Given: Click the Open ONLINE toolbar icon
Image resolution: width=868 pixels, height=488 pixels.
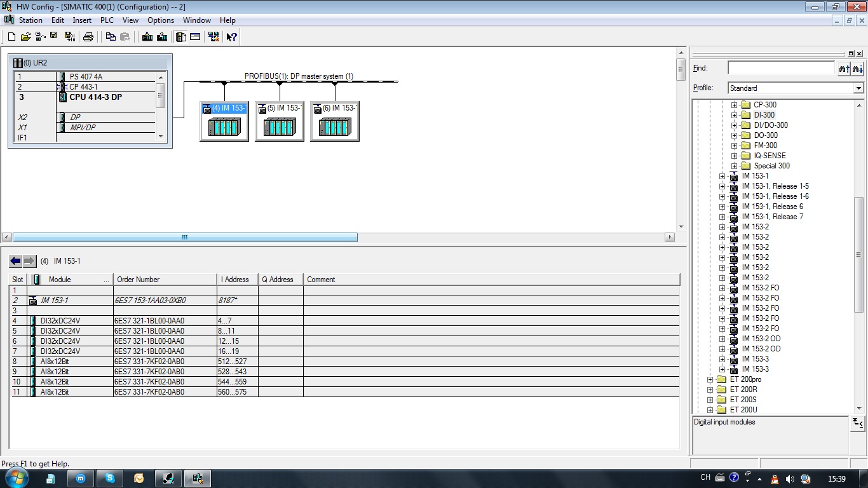Looking at the screenshot, I should click(40, 37).
